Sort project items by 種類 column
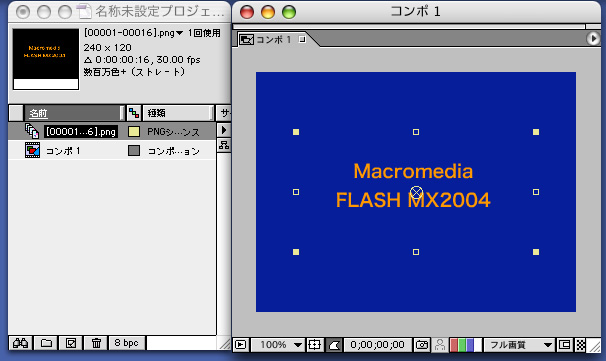 (x=177, y=113)
